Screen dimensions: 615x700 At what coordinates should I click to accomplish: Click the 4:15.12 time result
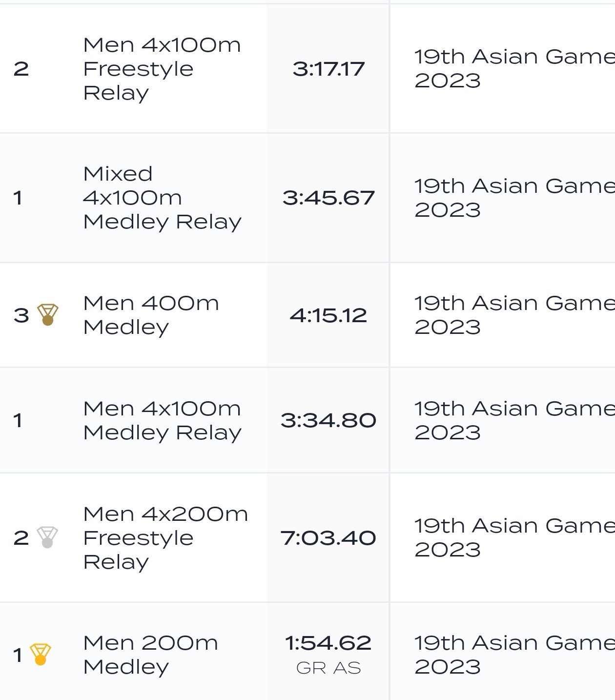click(x=328, y=315)
